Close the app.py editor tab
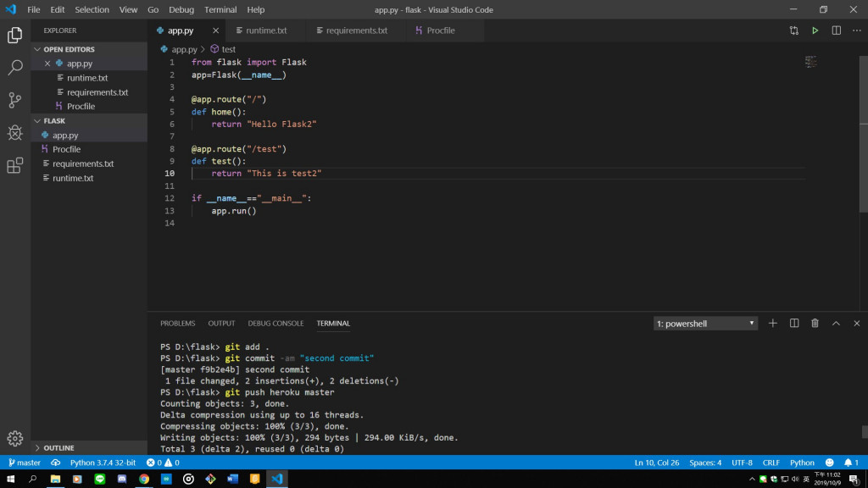 215,30
